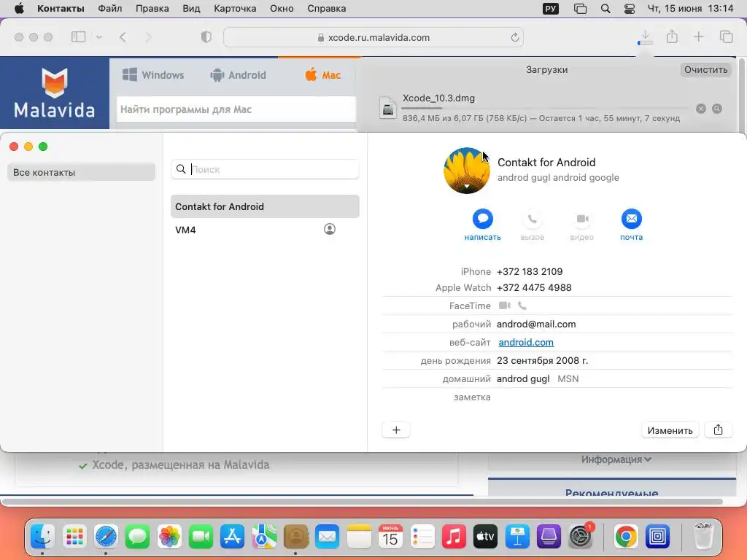Click the Найти программы для Mac search box
Screen dimensions: 747x560
(x=236, y=109)
